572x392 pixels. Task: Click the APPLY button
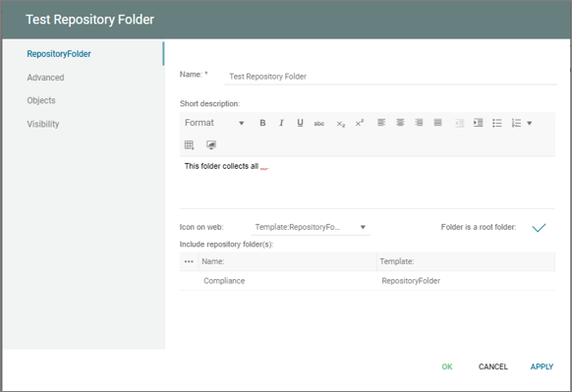(542, 366)
